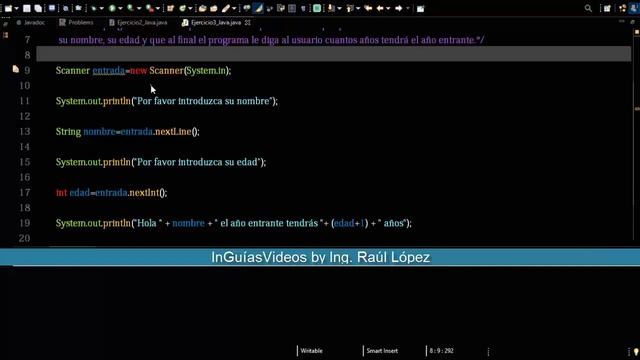Viewport: 640px width, 360px height.
Task: Click line number 13 in the gutter
Action: [24, 131]
